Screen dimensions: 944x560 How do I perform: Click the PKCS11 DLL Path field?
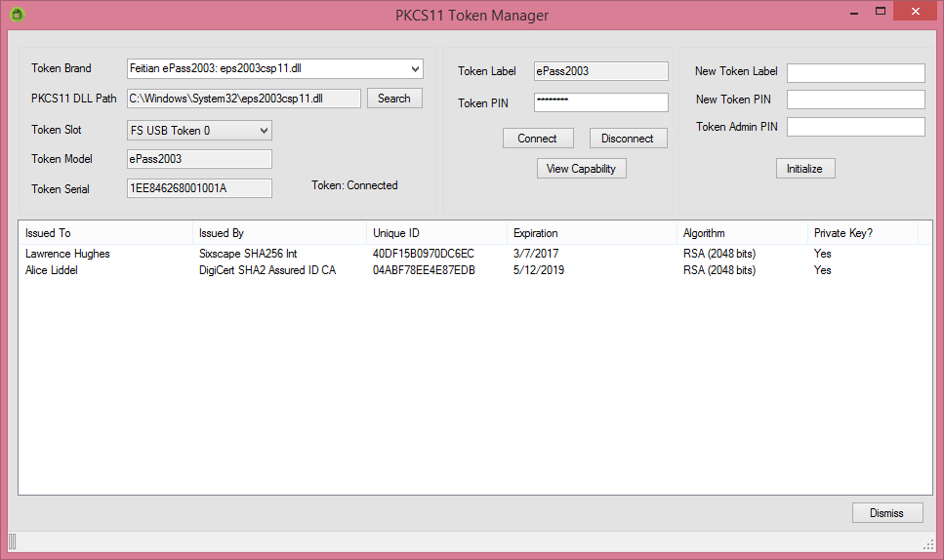[244, 99]
